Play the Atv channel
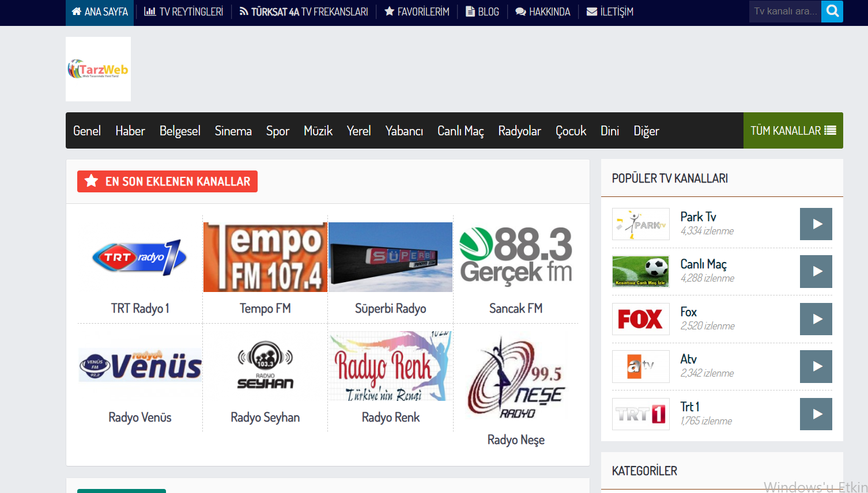 816,366
